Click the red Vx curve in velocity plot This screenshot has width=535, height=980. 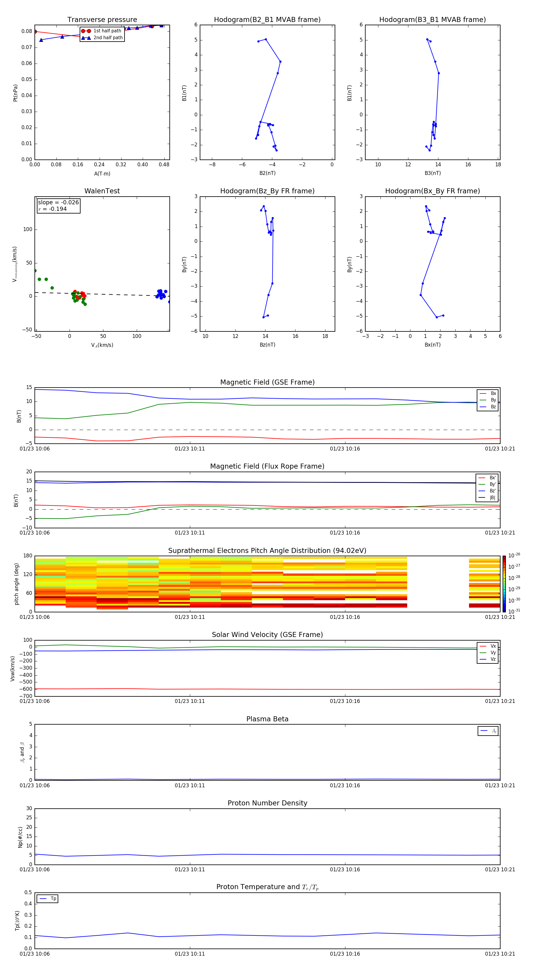click(x=267, y=689)
